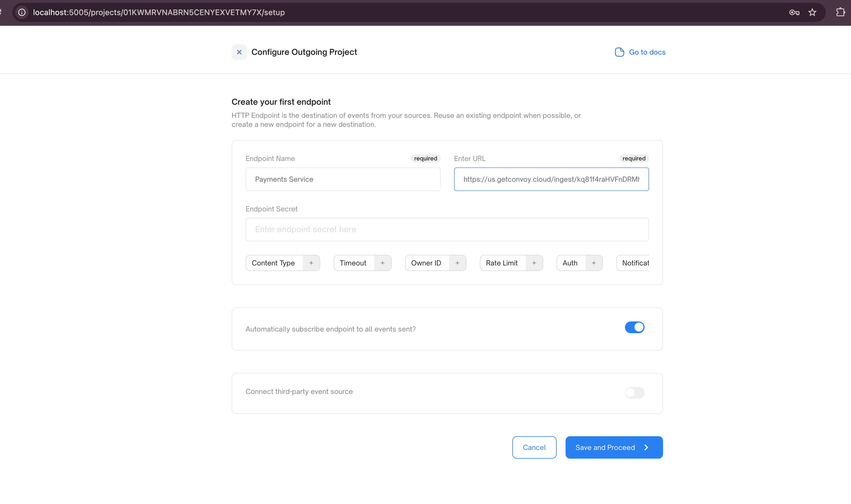View site information icon in address bar
Image resolution: width=851 pixels, height=504 pixels.
[22, 12]
